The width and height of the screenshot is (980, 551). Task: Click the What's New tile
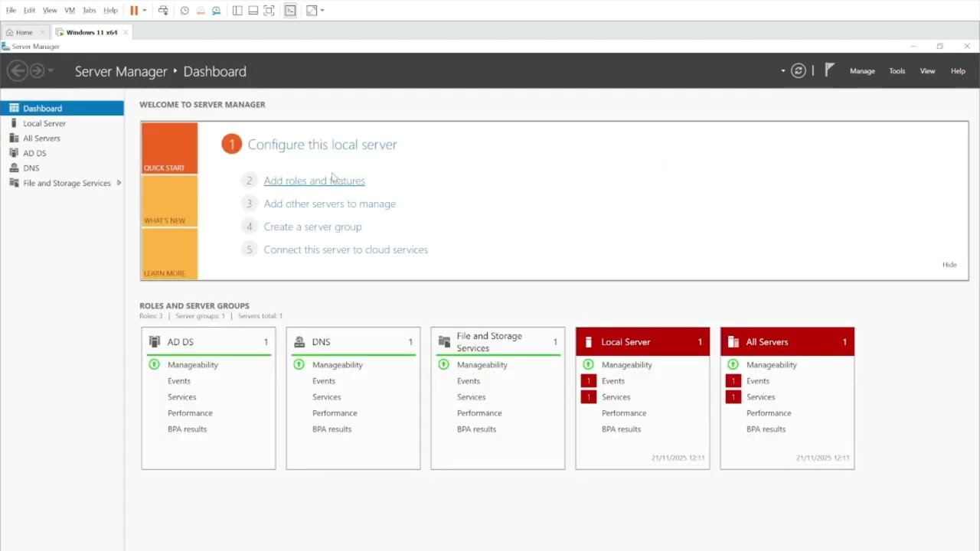pyautogui.click(x=169, y=201)
